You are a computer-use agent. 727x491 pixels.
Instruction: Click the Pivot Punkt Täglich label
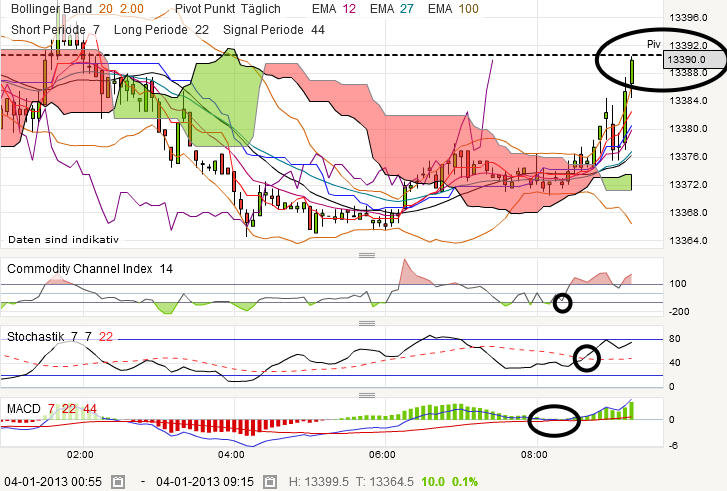(228, 9)
